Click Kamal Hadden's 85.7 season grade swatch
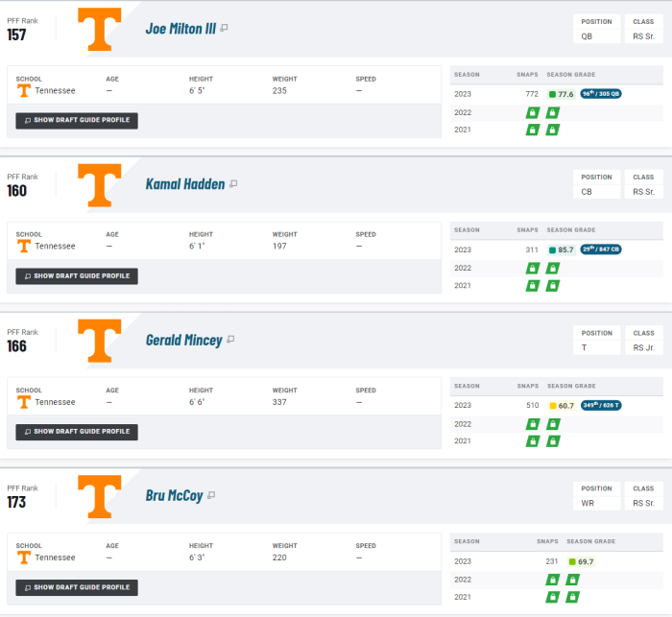 [x=553, y=249]
